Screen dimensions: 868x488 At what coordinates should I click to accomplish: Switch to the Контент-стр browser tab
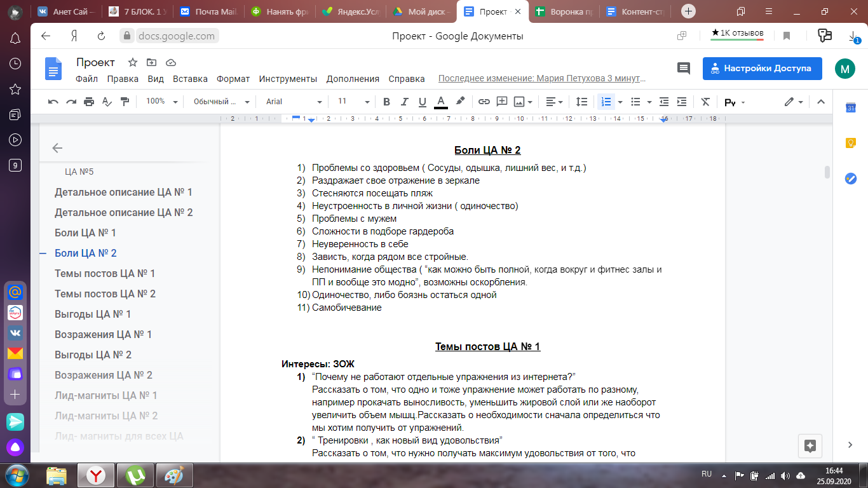click(637, 11)
